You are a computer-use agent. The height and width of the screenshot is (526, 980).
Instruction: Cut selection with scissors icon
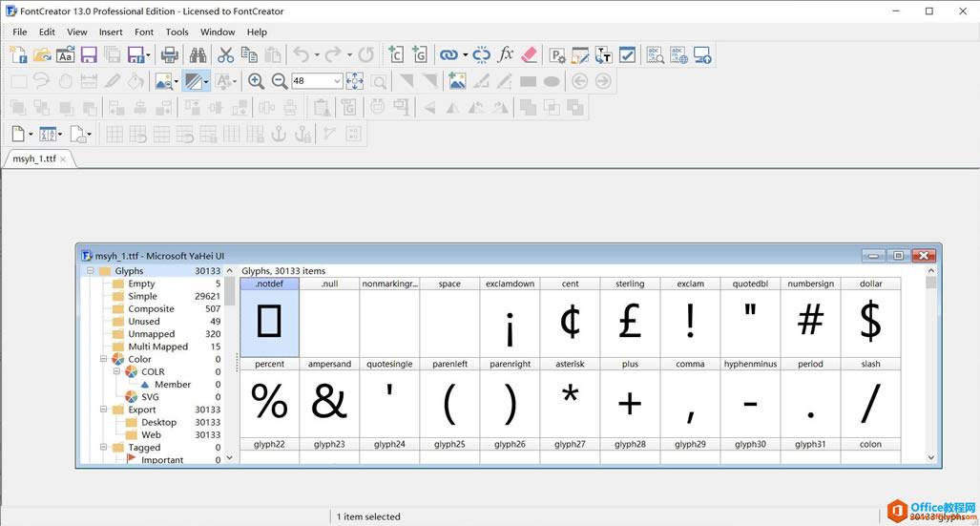pyautogui.click(x=225, y=55)
